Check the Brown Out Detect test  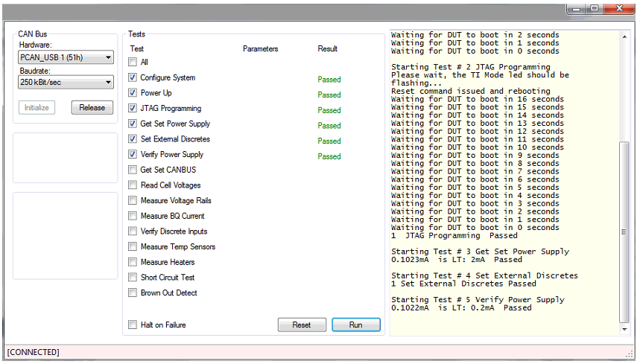[133, 293]
